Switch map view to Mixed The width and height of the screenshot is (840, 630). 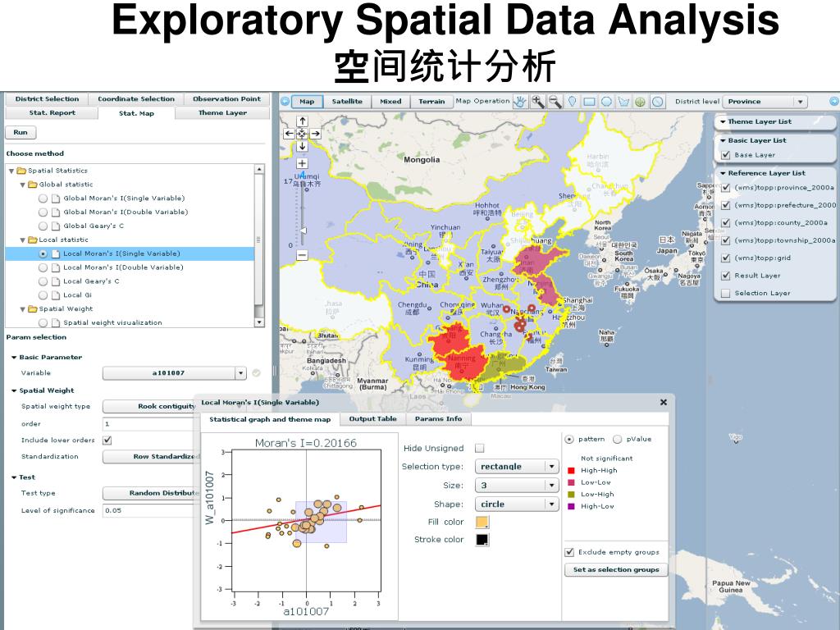[390, 101]
